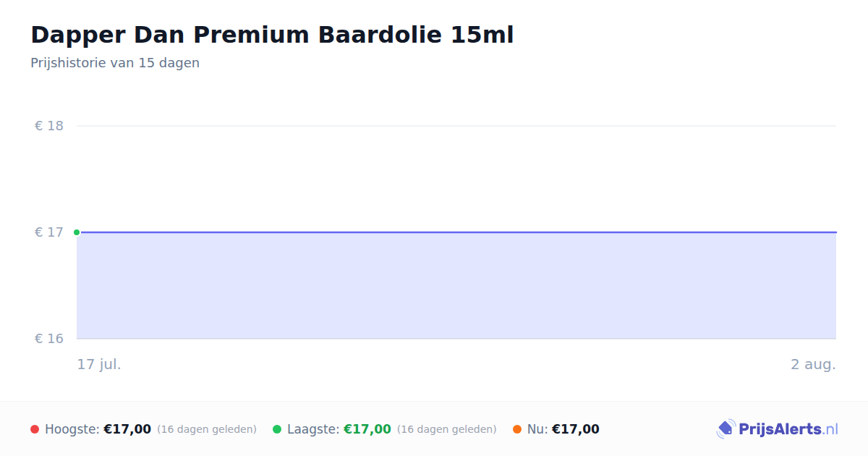Open the PrijsAlerts.nl brand link
The width and height of the screenshot is (868, 456).
pos(778,429)
